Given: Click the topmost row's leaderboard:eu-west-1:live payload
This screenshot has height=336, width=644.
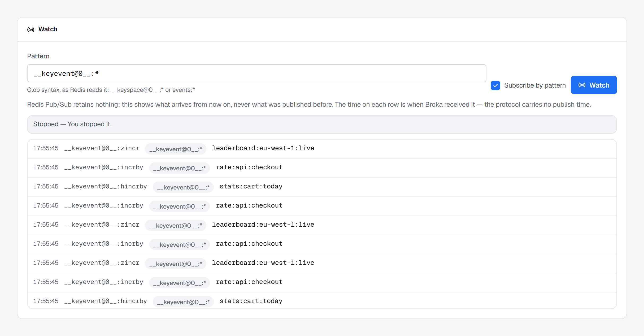Looking at the screenshot, I should point(263,148).
